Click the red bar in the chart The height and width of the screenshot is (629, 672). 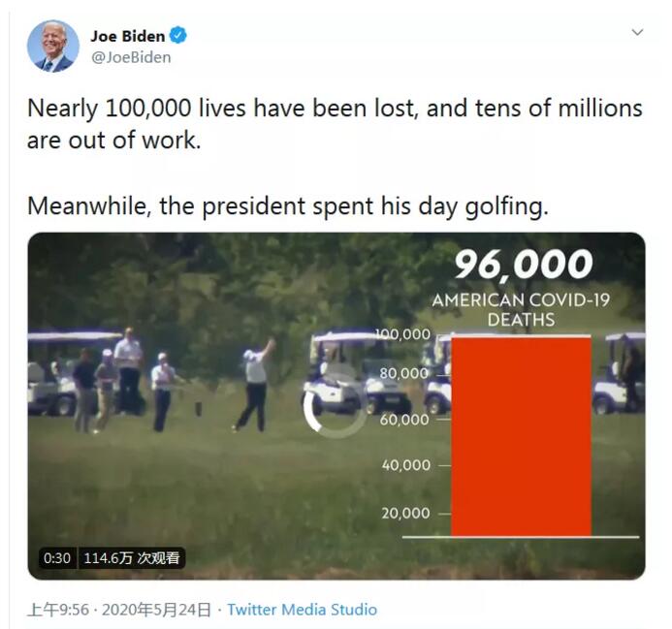click(x=521, y=435)
